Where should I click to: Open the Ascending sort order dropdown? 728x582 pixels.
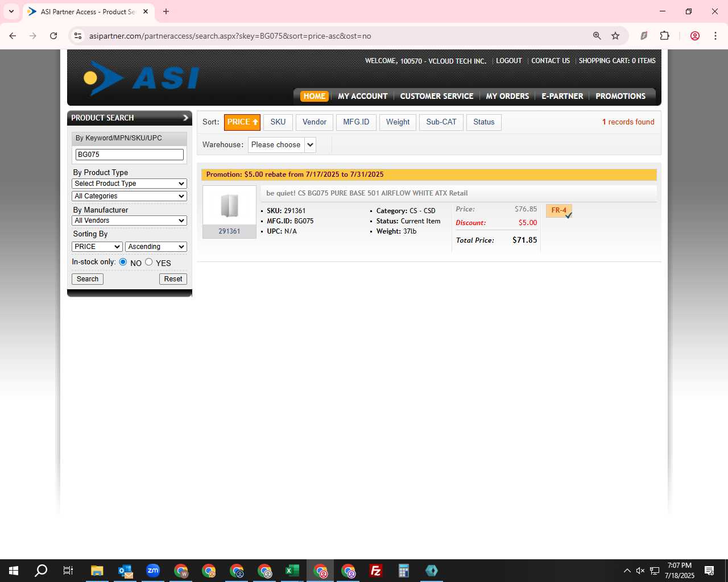pyautogui.click(x=156, y=247)
